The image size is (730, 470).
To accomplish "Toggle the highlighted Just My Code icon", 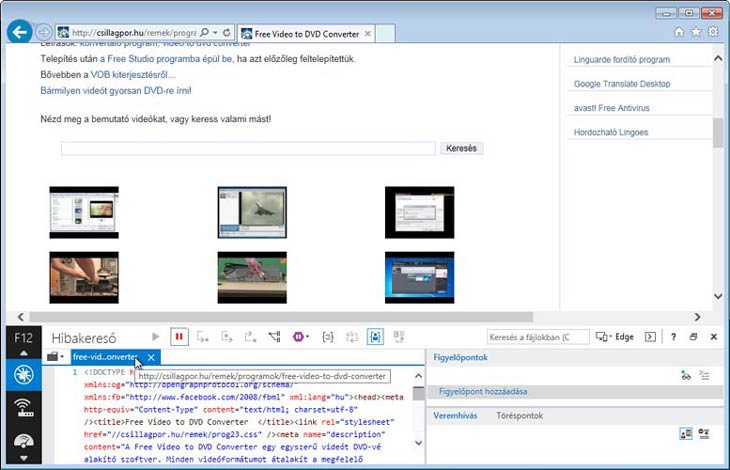I will (375, 336).
